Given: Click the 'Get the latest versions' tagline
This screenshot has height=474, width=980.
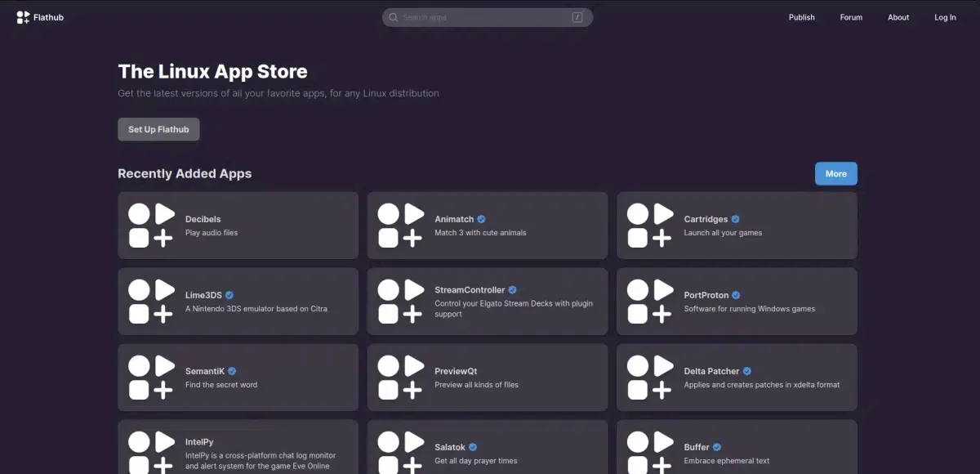Looking at the screenshot, I should pyautogui.click(x=278, y=93).
